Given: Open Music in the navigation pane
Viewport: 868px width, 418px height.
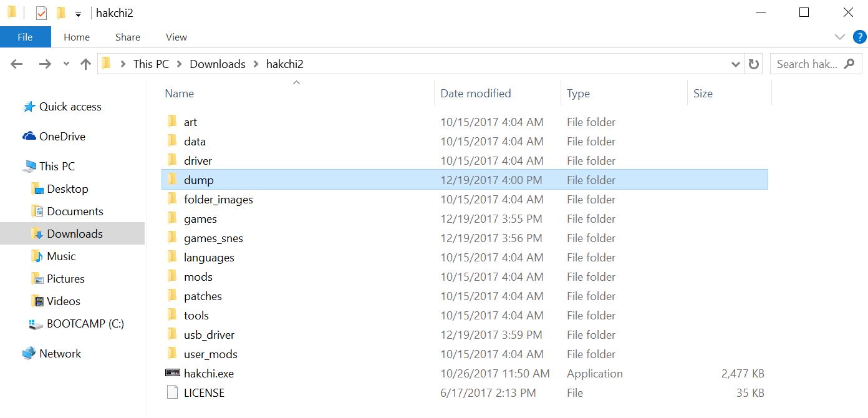Looking at the screenshot, I should [61, 256].
